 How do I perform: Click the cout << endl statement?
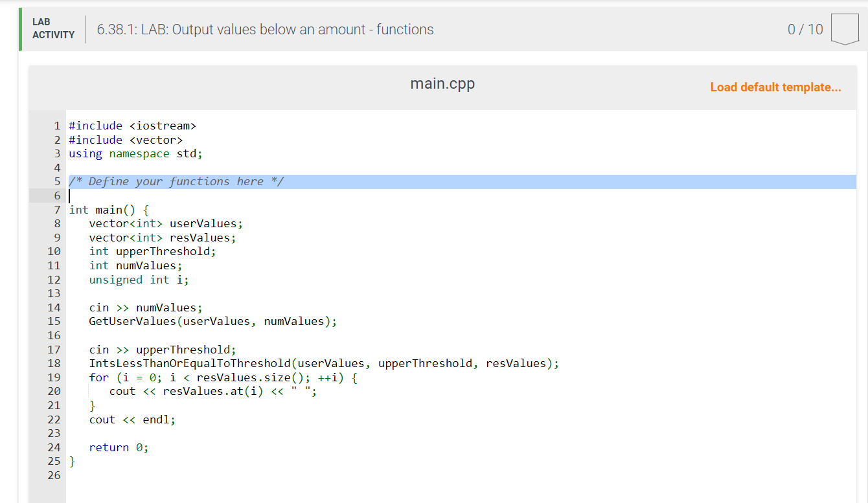pyautogui.click(x=131, y=419)
